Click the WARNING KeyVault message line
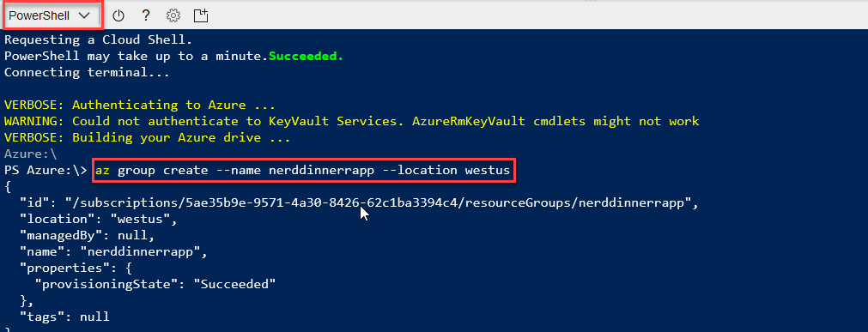 click(351, 121)
